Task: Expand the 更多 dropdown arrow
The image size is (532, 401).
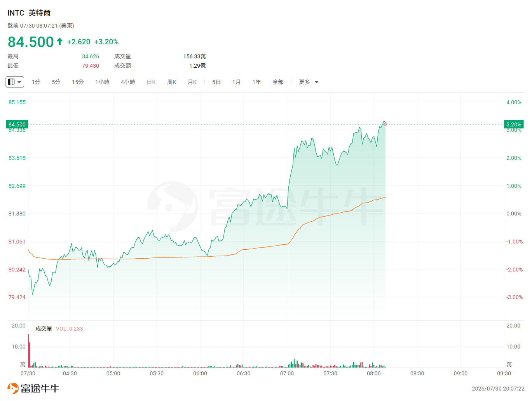Action: [x=317, y=82]
